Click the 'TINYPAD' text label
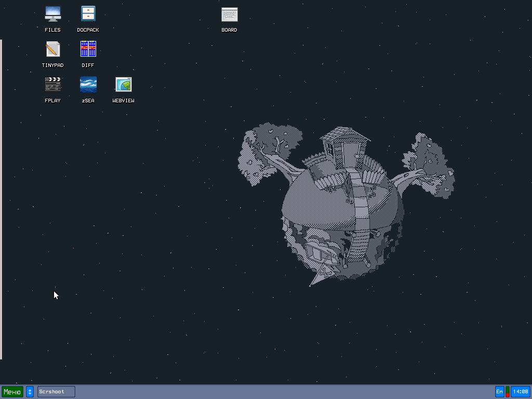 tap(52, 65)
